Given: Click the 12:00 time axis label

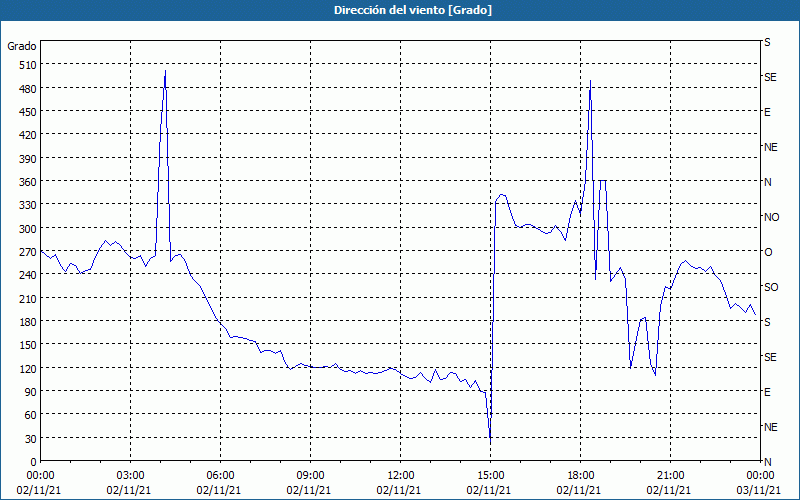Looking at the screenshot, I should click(x=401, y=476).
